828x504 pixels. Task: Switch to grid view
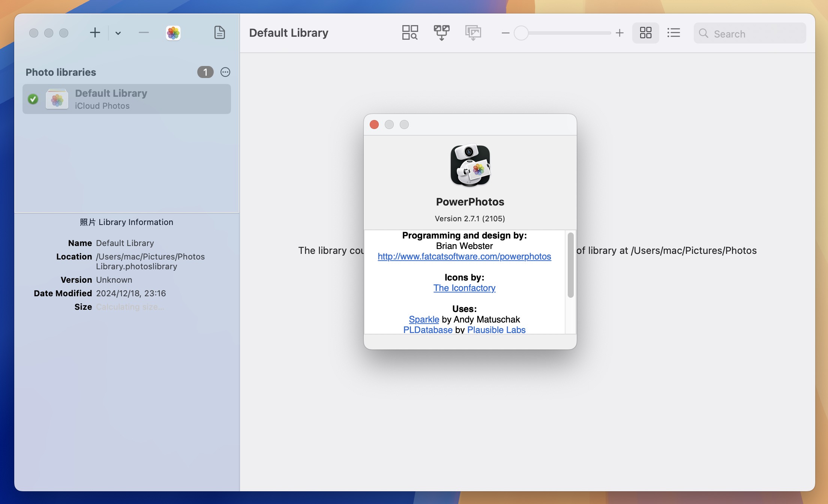click(646, 33)
